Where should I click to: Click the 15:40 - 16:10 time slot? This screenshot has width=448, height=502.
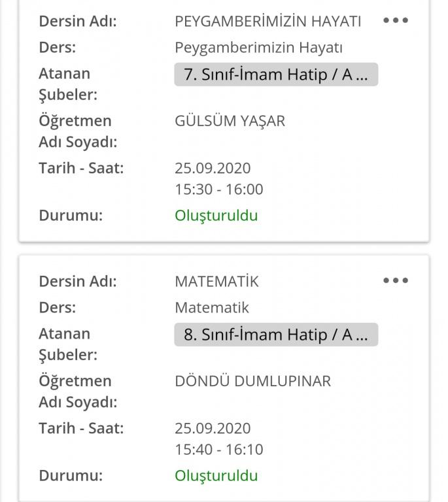pyautogui.click(x=219, y=450)
